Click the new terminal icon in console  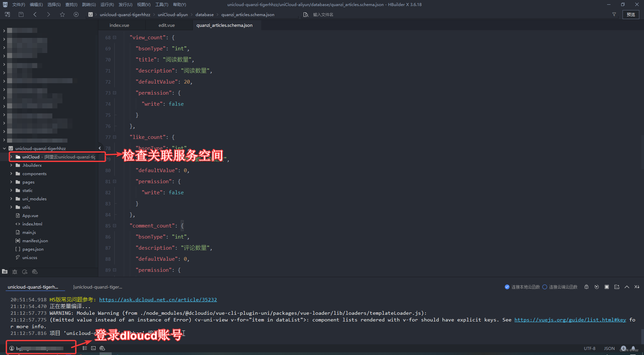click(617, 287)
